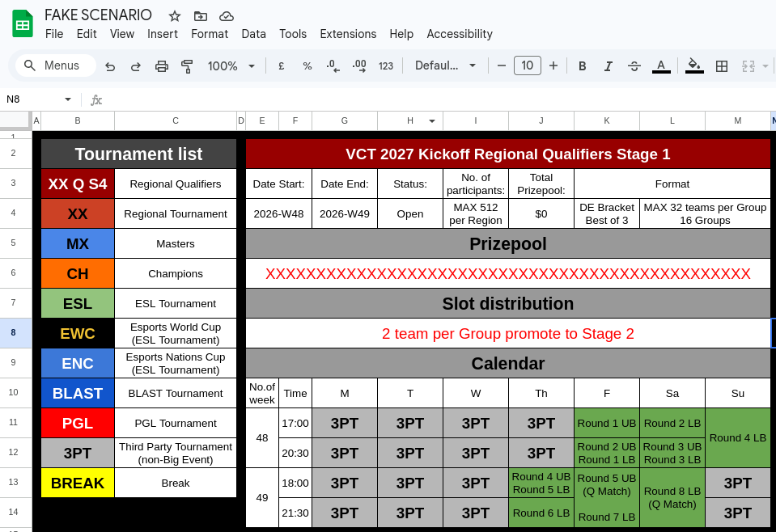The image size is (776, 532).
Task: Open the Help menu
Action: tap(401, 34)
